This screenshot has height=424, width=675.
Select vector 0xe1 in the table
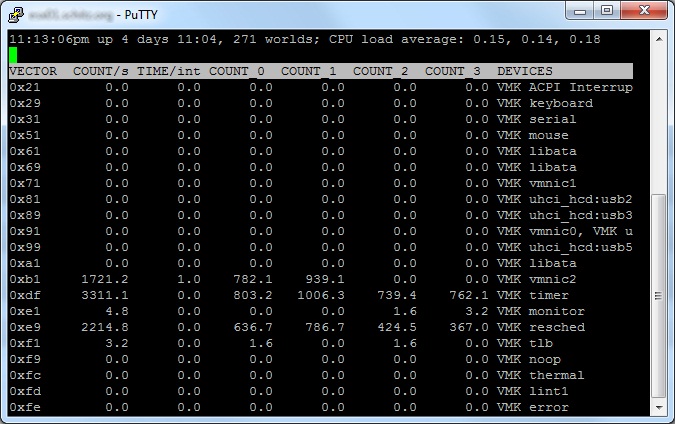25,311
